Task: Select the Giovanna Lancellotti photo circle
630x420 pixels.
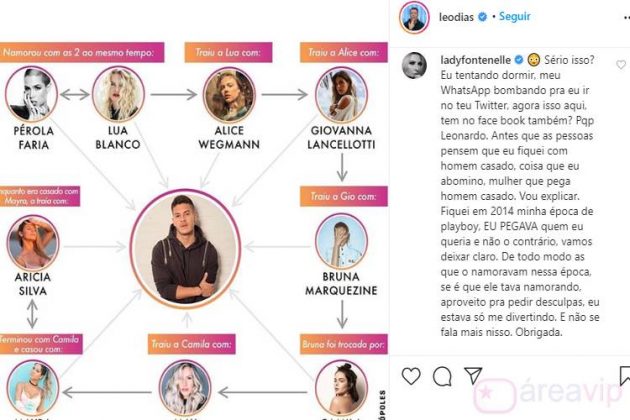Action: [341, 94]
